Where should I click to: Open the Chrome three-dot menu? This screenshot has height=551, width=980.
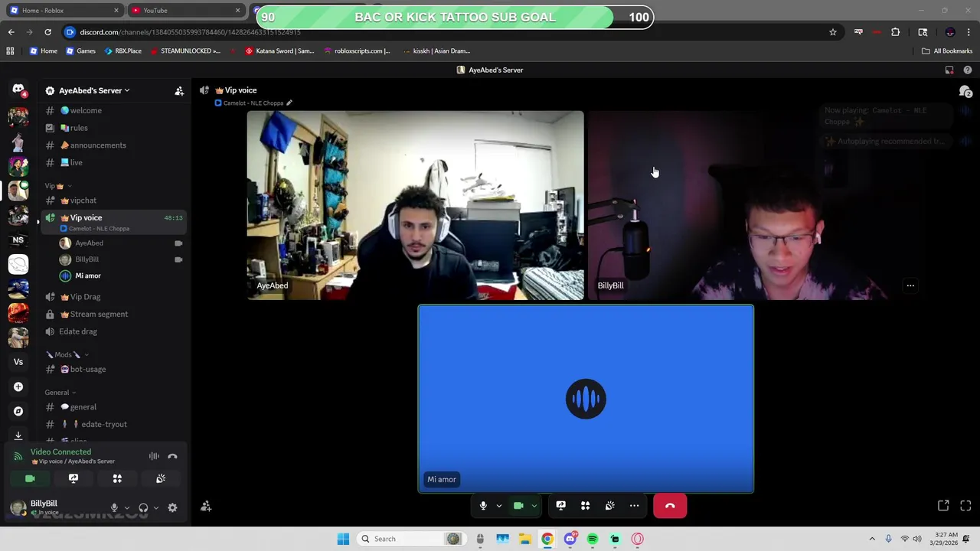coord(968,32)
